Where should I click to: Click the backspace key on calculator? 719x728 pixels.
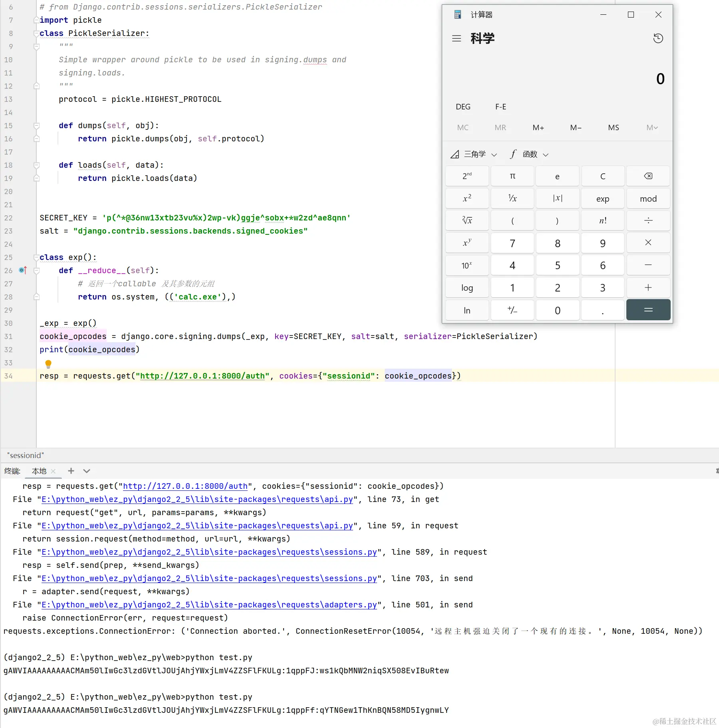[x=648, y=176]
